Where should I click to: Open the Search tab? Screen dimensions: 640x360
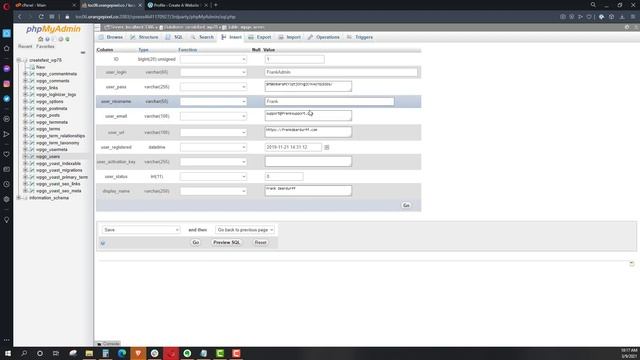[202, 37]
